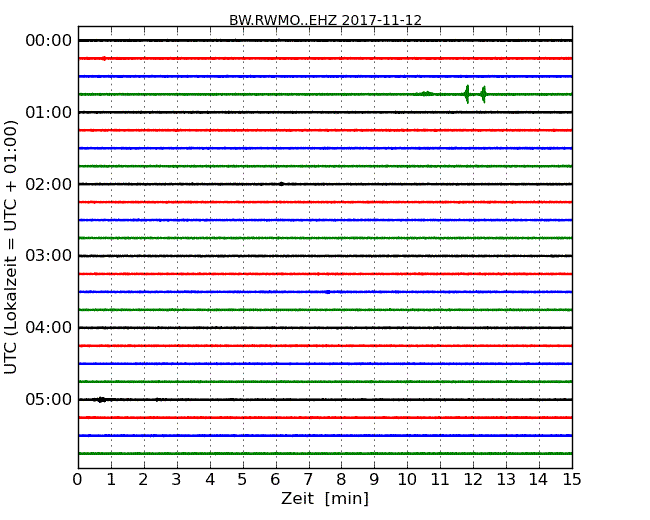Image resolution: width=650 pixels, height=520 pixels.
Task: Click x-axis tick label 8
Action: [x=342, y=480]
